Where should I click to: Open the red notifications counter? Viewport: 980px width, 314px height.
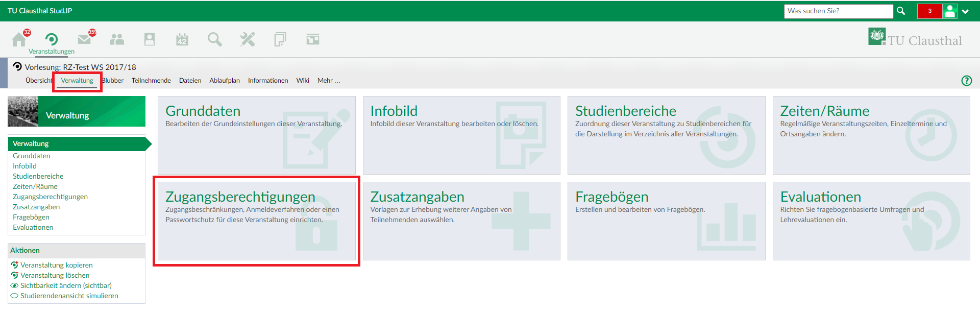(x=929, y=11)
